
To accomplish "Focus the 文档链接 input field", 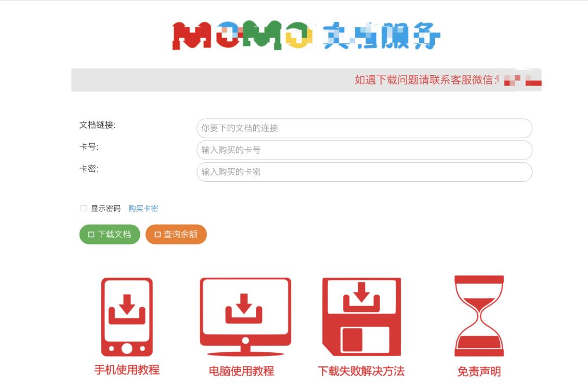I will click(364, 128).
